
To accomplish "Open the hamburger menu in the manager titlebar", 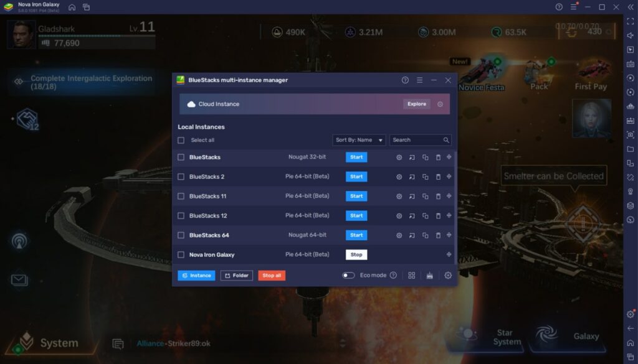I will 419,80.
